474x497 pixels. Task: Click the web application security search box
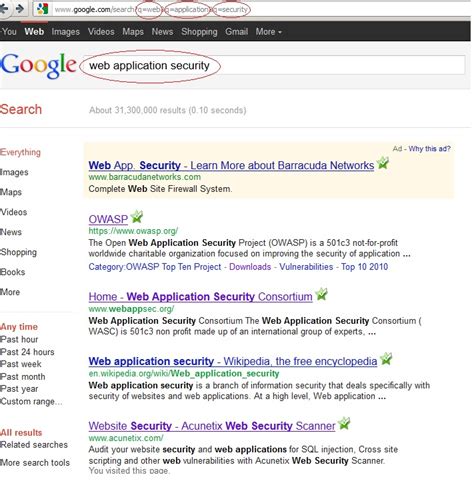point(273,65)
